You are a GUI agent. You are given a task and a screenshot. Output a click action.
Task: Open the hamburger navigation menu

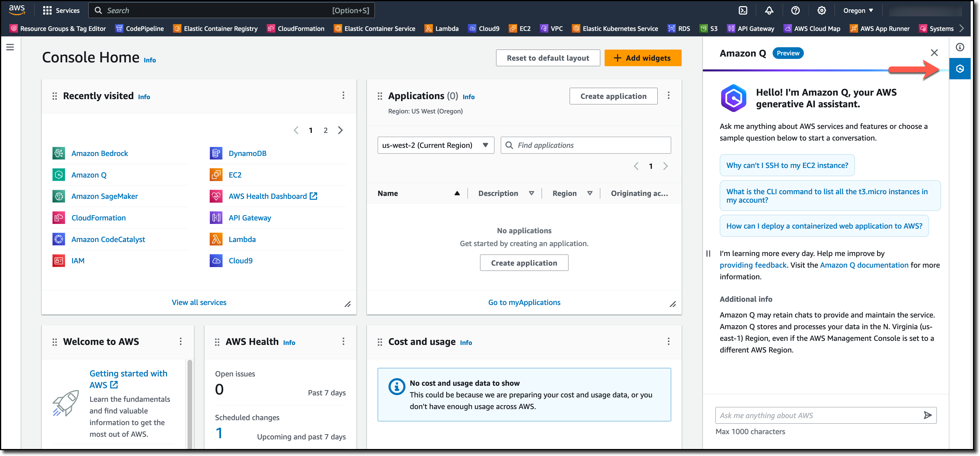click(10, 47)
